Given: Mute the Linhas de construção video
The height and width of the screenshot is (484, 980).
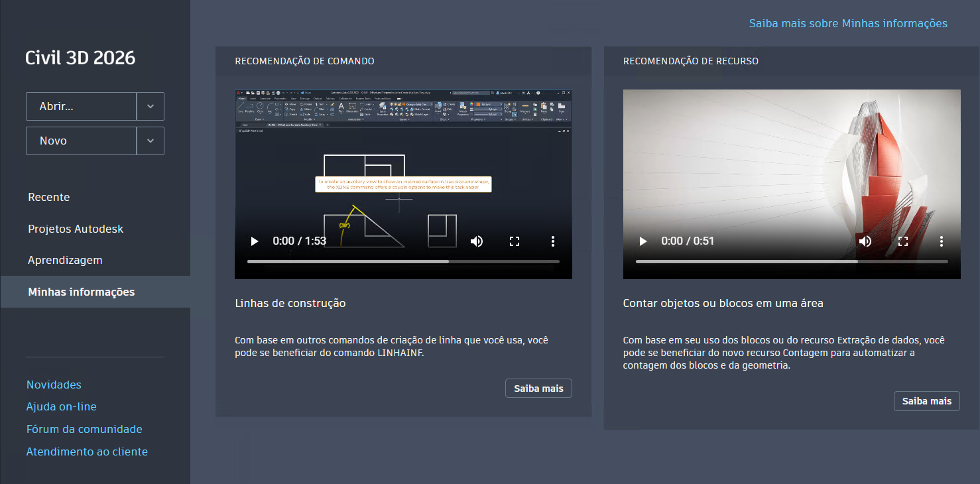Looking at the screenshot, I should (477, 241).
